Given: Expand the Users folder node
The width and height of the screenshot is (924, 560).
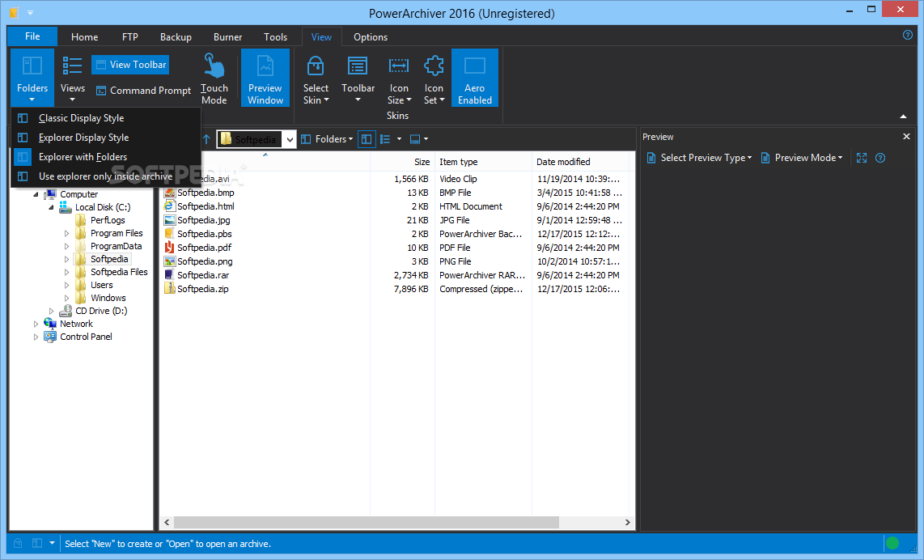Looking at the screenshot, I should click(66, 286).
